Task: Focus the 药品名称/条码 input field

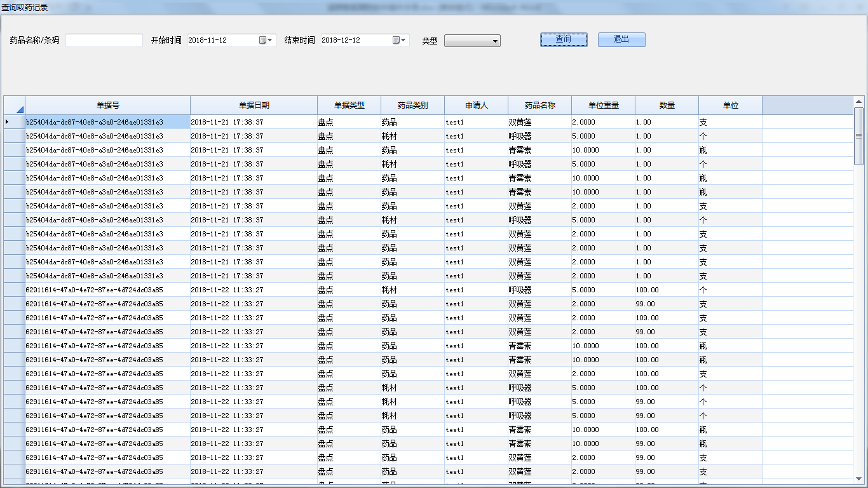Action: [x=104, y=40]
